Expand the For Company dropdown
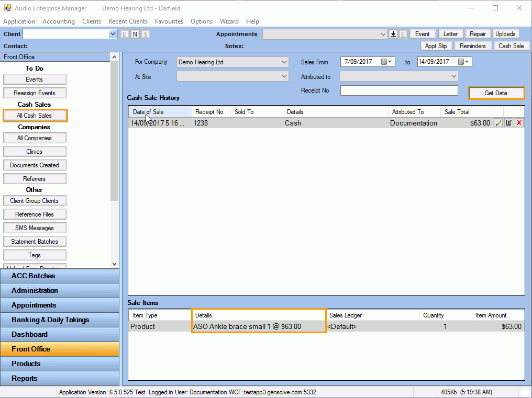The image size is (532, 398). (284, 62)
